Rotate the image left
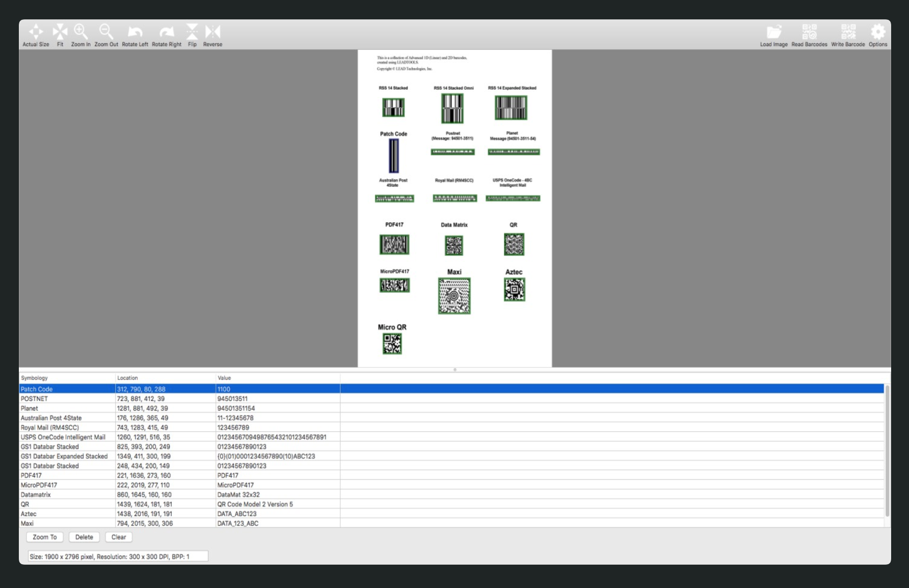 pos(135,32)
